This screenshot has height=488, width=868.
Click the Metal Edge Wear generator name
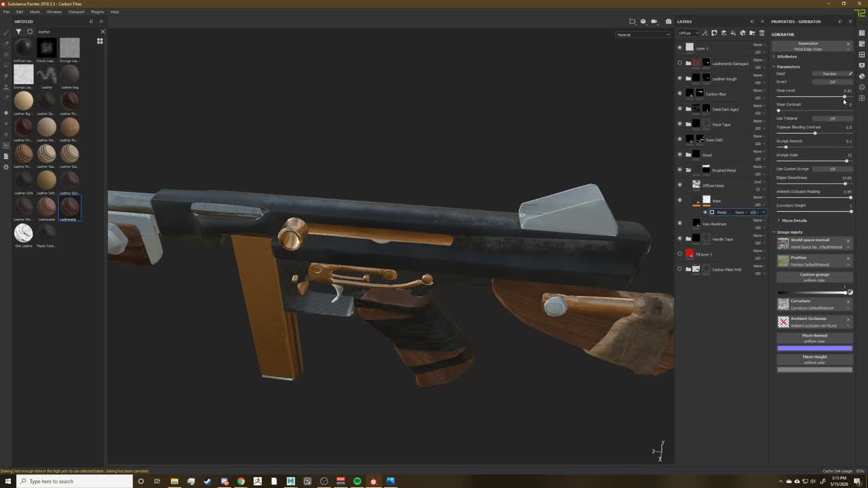coord(808,48)
